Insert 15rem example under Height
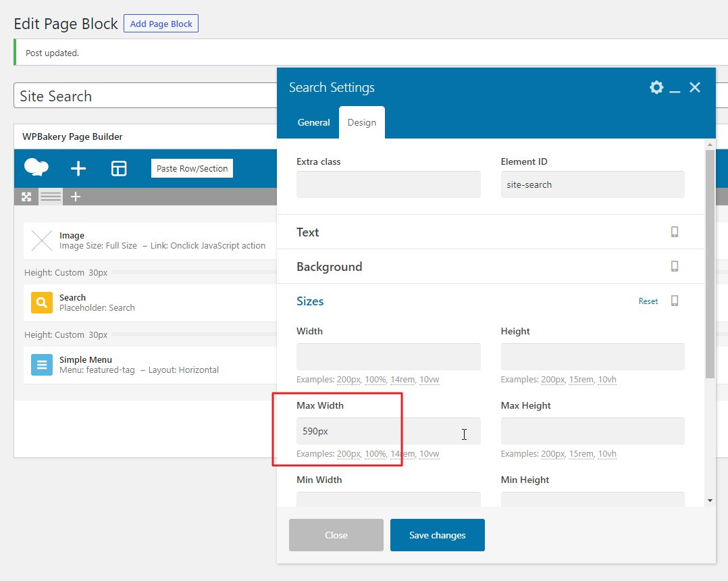 click(581, 380)
